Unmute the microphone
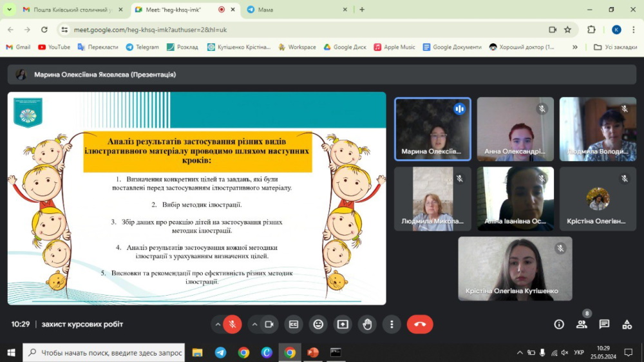644x362 pixels. [x=232, y=325]
